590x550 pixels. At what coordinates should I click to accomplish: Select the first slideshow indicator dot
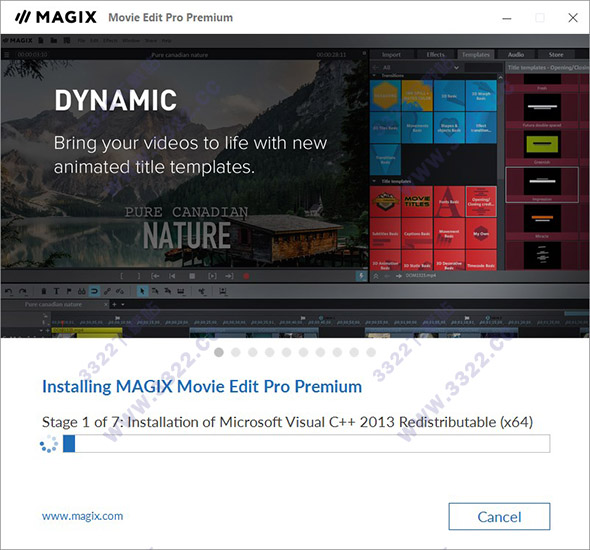(x=219, y=352)
